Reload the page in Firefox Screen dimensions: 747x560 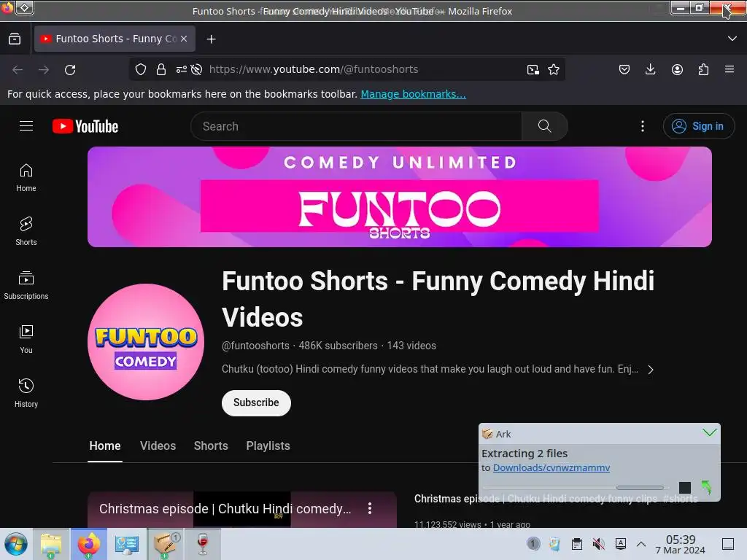click(x=70, y=69)
